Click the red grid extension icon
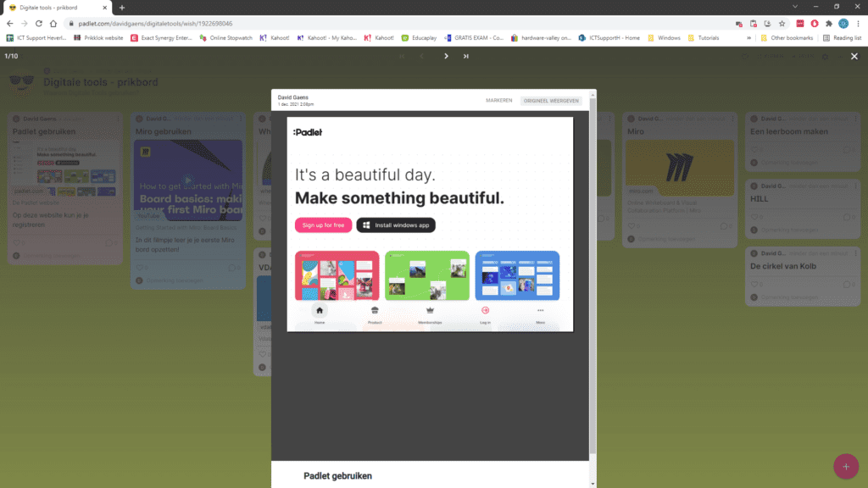Screen dimensions: 868x488 coord(800,24)
